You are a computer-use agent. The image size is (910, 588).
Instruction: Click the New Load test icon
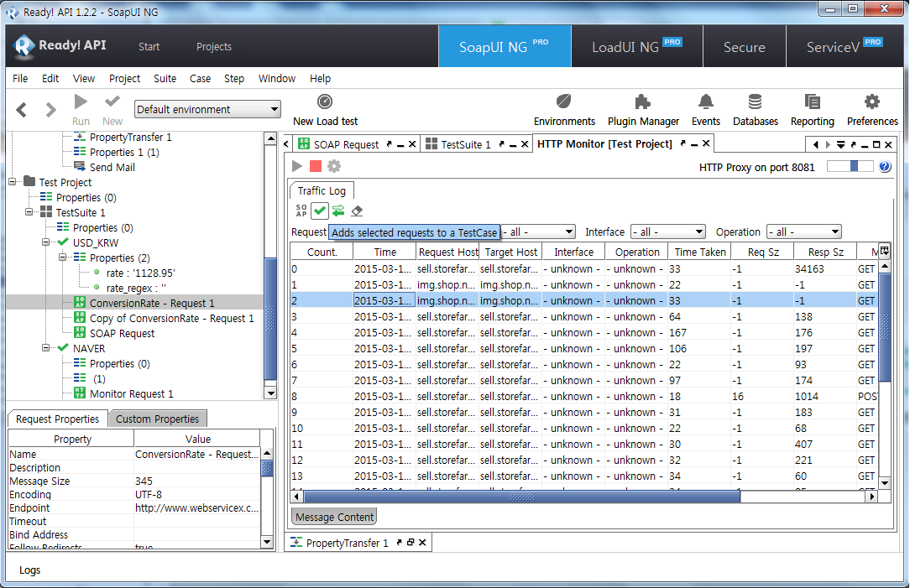coord(325,102)
